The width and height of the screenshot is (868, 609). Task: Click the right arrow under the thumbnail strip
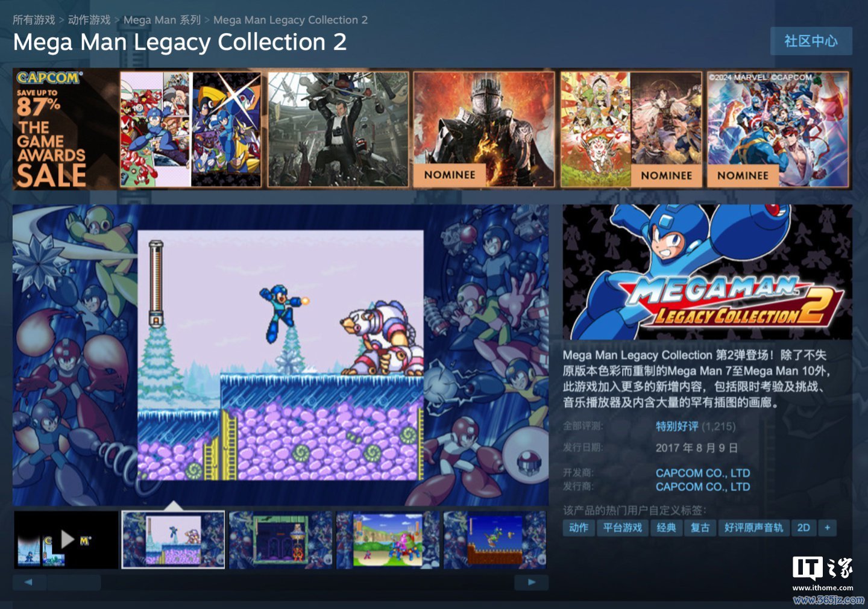531,582
